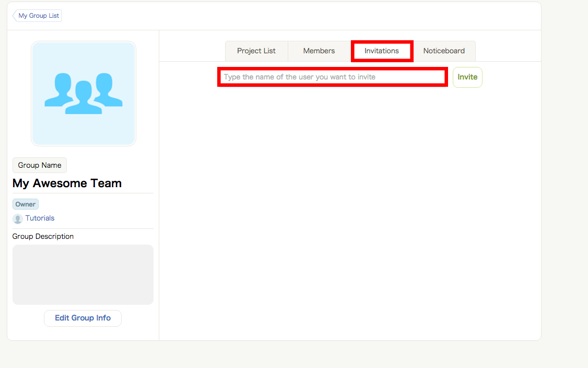
Task: Click the group avatar image
Action: pos(84,94)
